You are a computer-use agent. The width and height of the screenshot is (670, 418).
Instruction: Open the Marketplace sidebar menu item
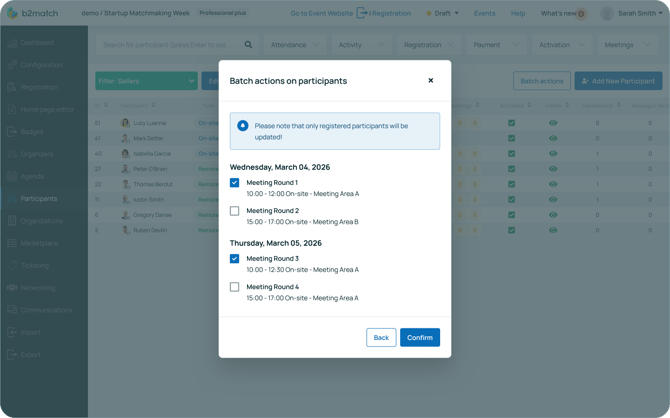point(40,243)
